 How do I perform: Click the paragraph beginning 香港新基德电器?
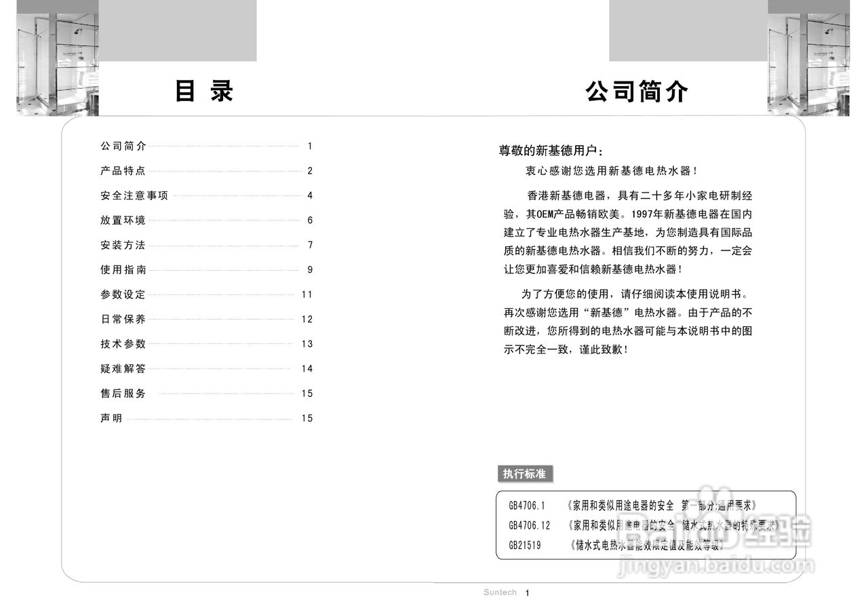coord(627,233)
